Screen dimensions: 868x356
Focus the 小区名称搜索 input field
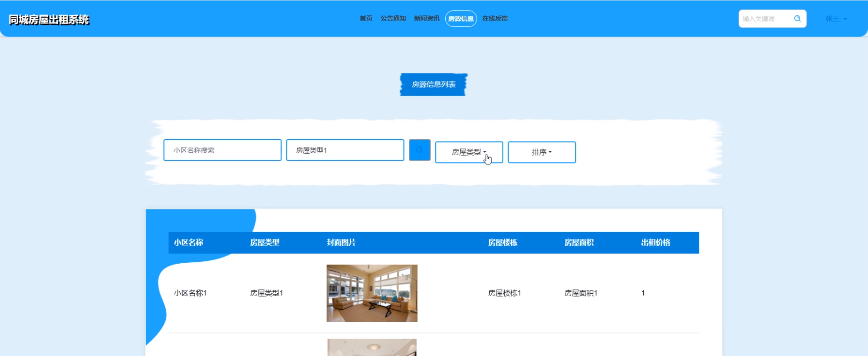click(x=222, y=150)
